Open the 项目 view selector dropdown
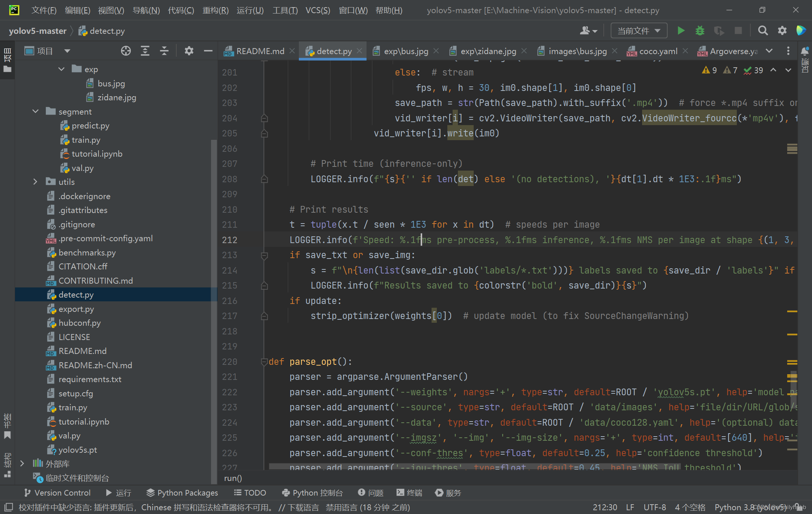This screenshot has width=812, height=514. point(47,51)
